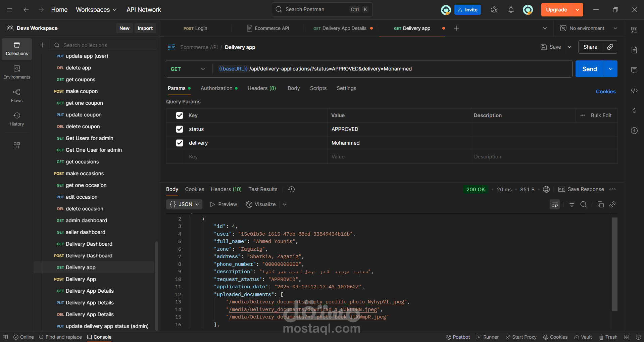Screen dimensions: 644x342
Task: Click the Search Postman field
Action: [322, 9]
